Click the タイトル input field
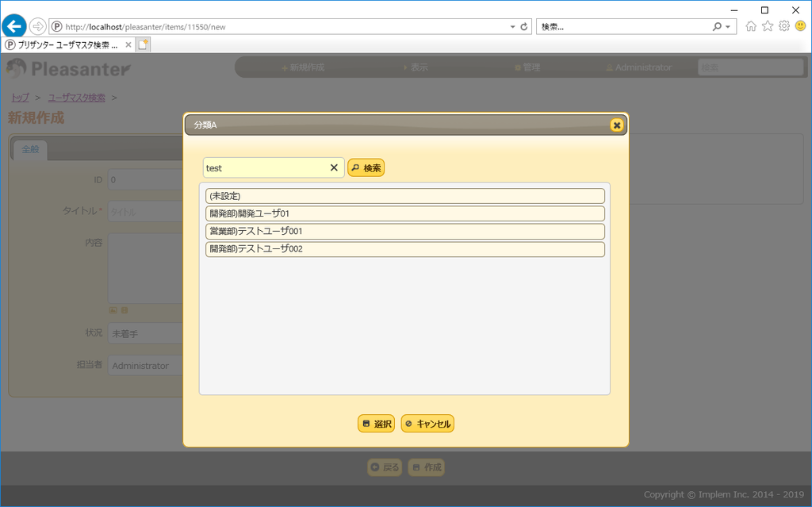 [145, 212]
